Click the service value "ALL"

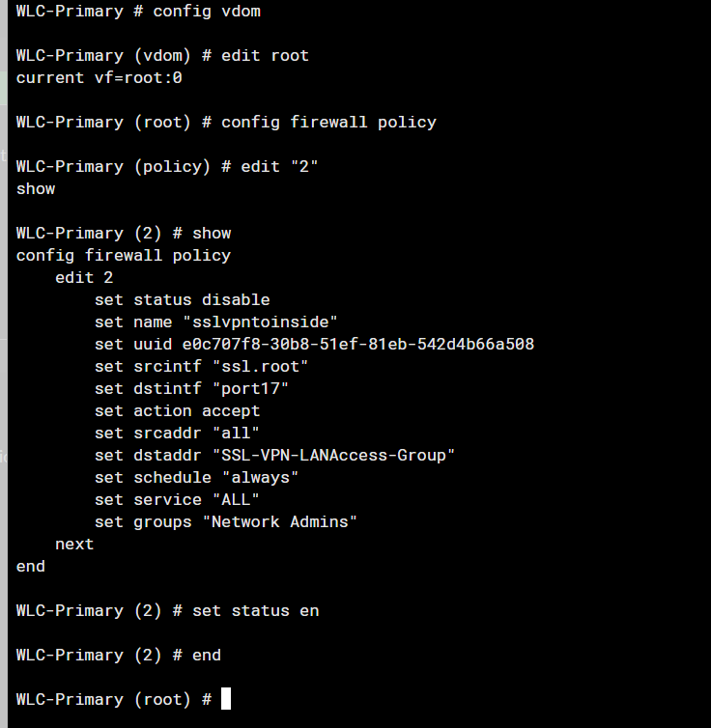coord(236,499)
